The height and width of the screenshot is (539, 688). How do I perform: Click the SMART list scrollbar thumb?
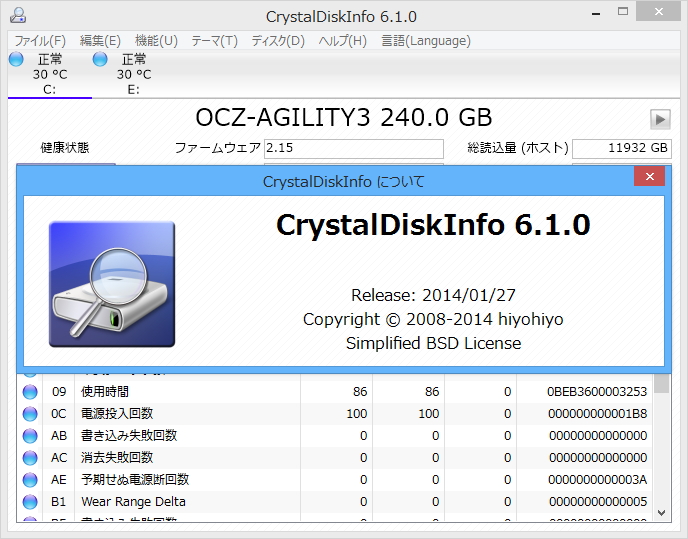click(662, 383)
